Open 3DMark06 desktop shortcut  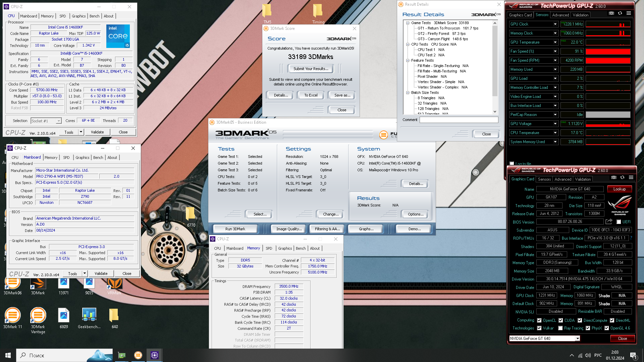[x=12, y=286]
